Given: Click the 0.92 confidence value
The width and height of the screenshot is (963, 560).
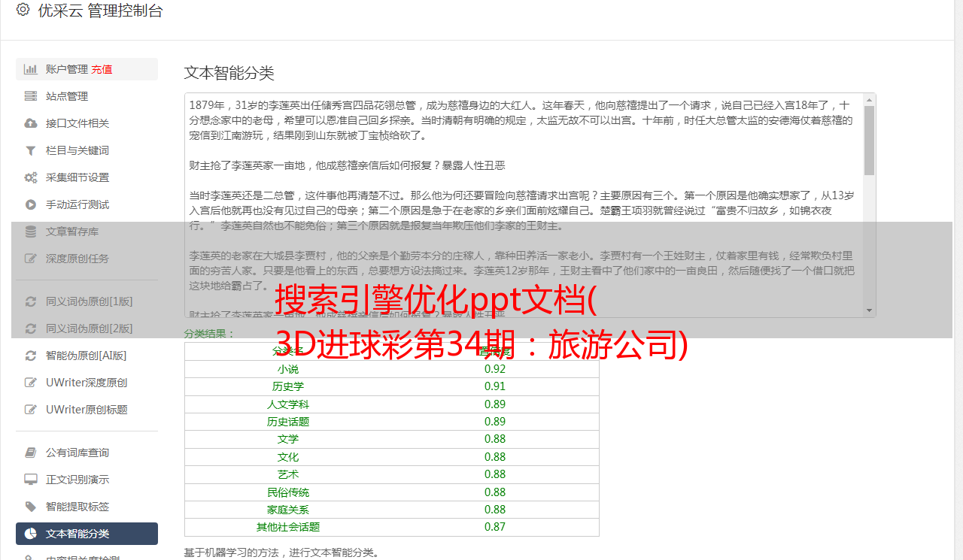Looking at the screenshot, I should [495, 369].
